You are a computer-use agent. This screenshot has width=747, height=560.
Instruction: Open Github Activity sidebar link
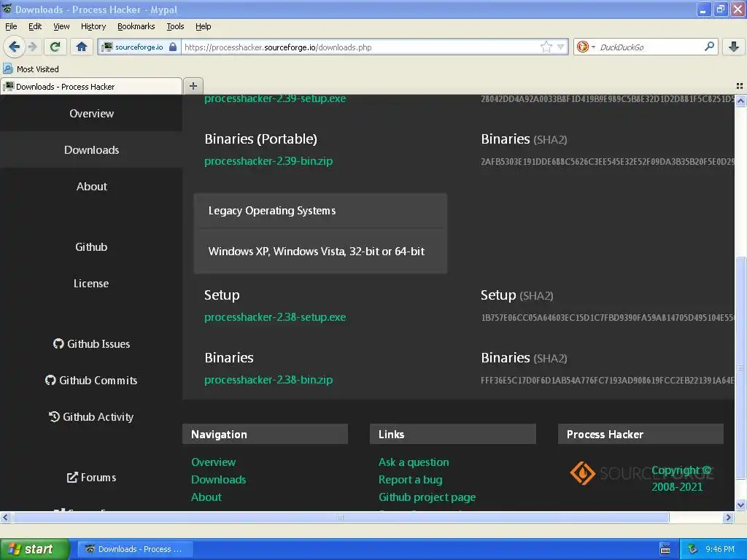(x=91, y=416)
